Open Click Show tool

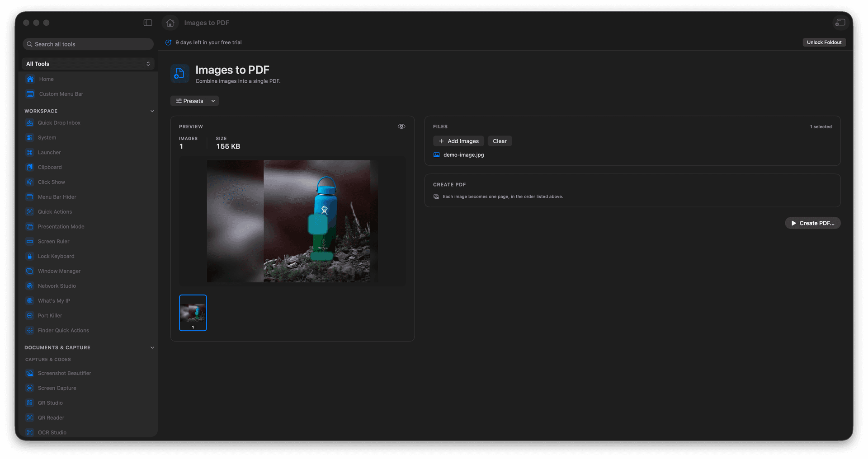pyautogui.click(x=88, y=182)
